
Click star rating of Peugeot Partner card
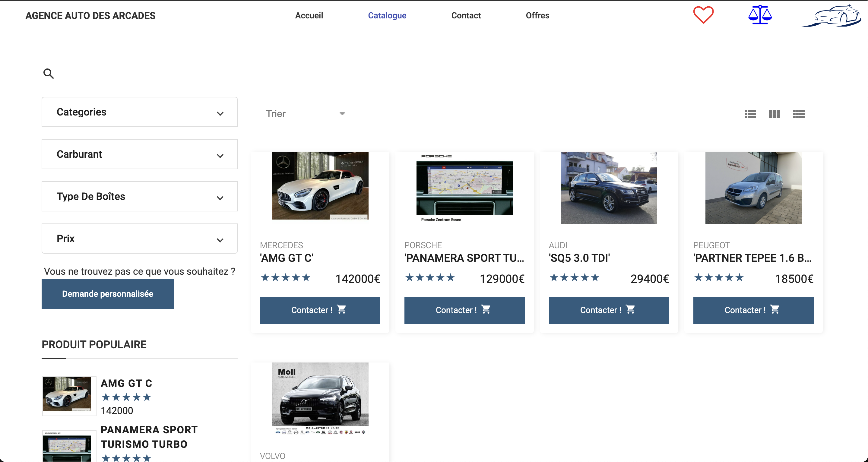coord(719,278)
